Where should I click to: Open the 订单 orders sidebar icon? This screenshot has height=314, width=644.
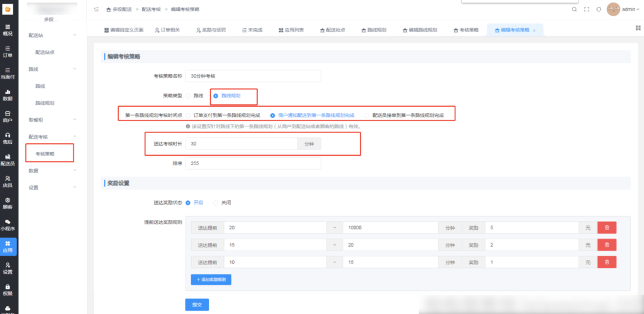(x=8, y=51)
